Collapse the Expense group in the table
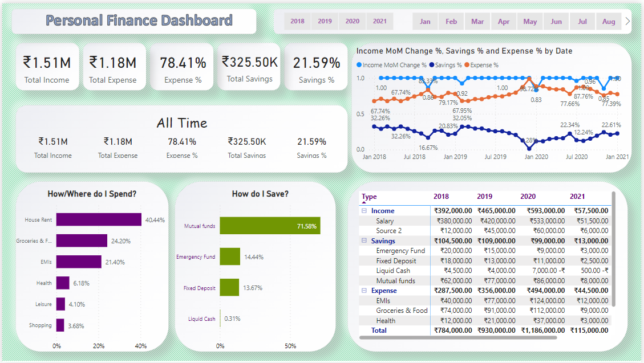Viewport: 644px width, 363px height. pyautogui.click(x=363, y=290)
